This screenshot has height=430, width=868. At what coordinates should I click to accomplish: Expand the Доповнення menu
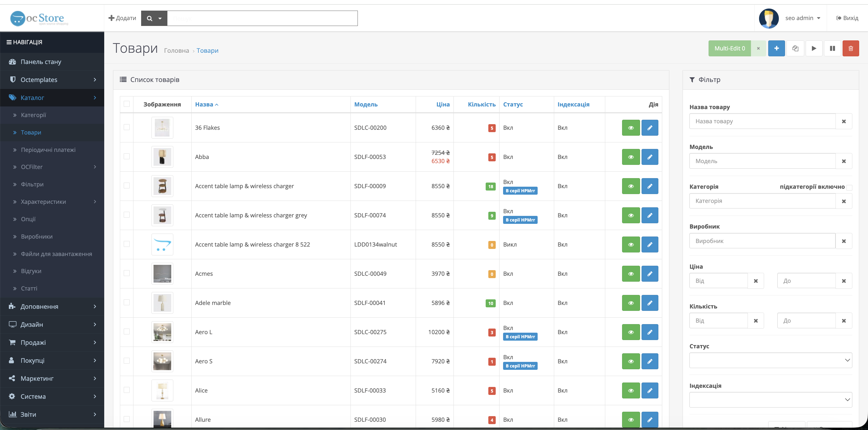tap(52, 306)
